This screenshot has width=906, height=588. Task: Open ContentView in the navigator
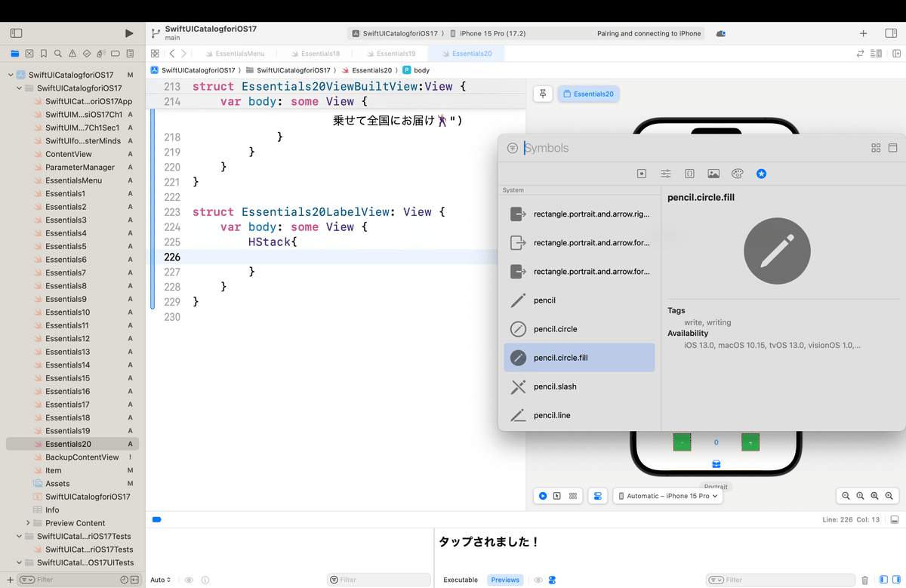(x=68, y=154)
